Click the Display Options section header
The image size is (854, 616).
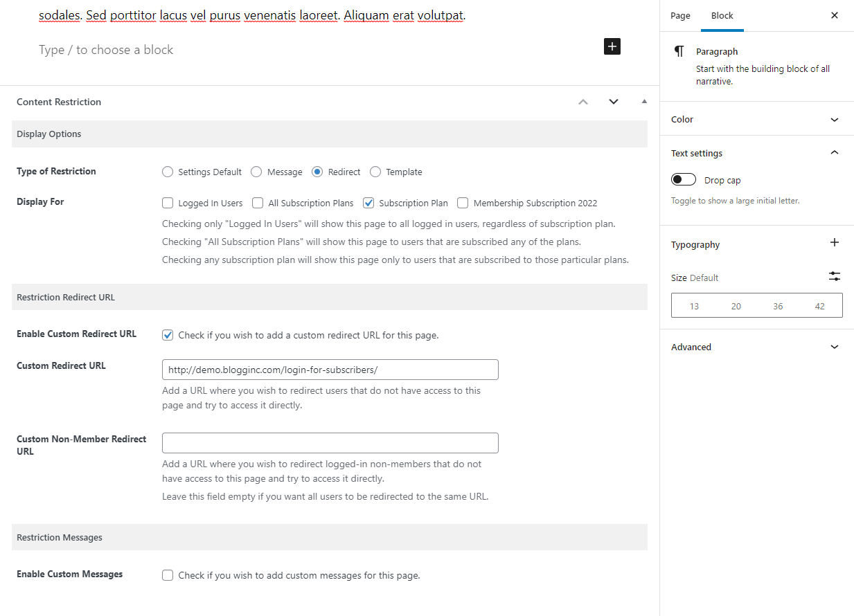[330, 134]
